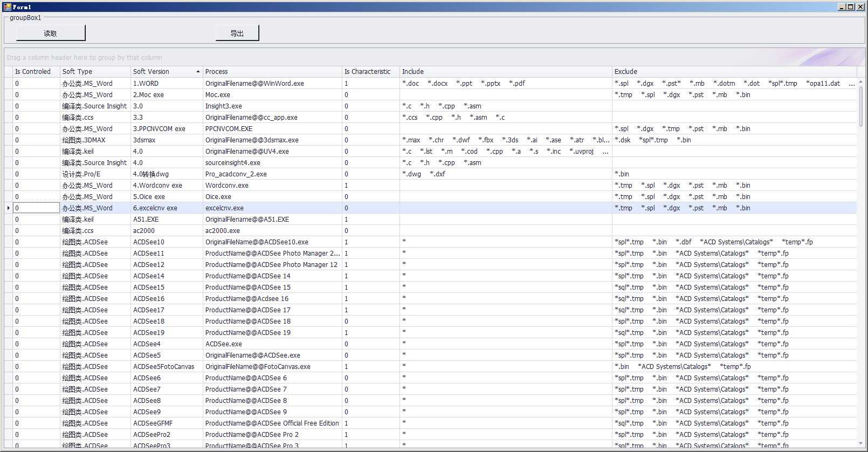This screenshot has width=868, height=452.
Task: Click the excelcnv.exe process cell
Action: (x=272, y=208)
